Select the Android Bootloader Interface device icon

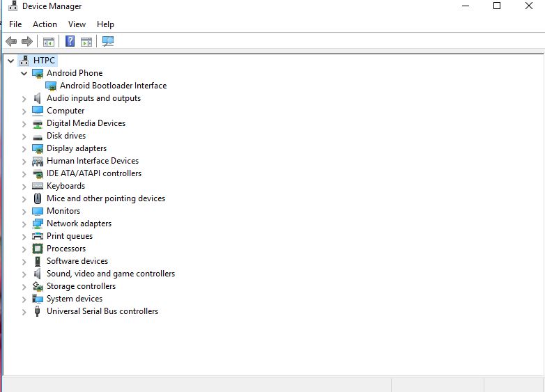click(x=51, y=86)
